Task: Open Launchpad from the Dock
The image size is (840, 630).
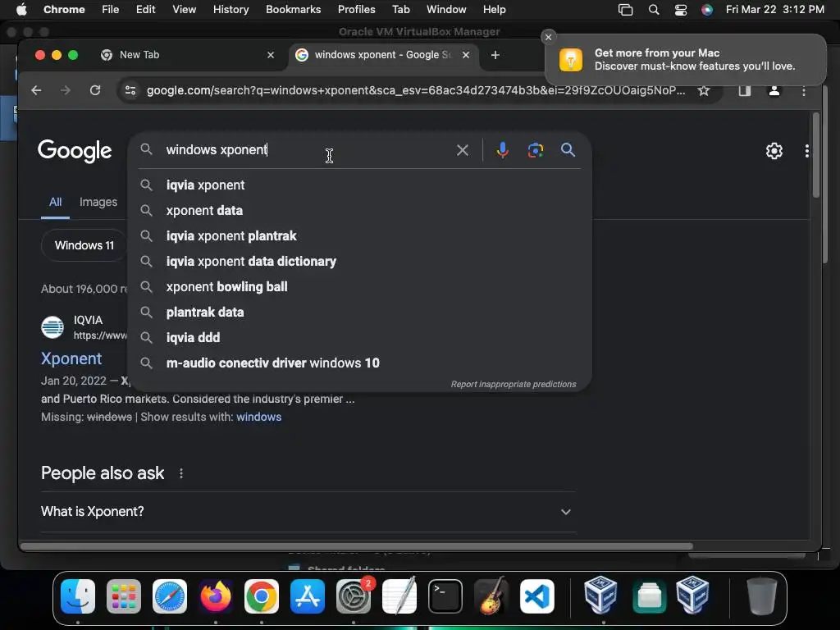Action: [x=124, y=596]
